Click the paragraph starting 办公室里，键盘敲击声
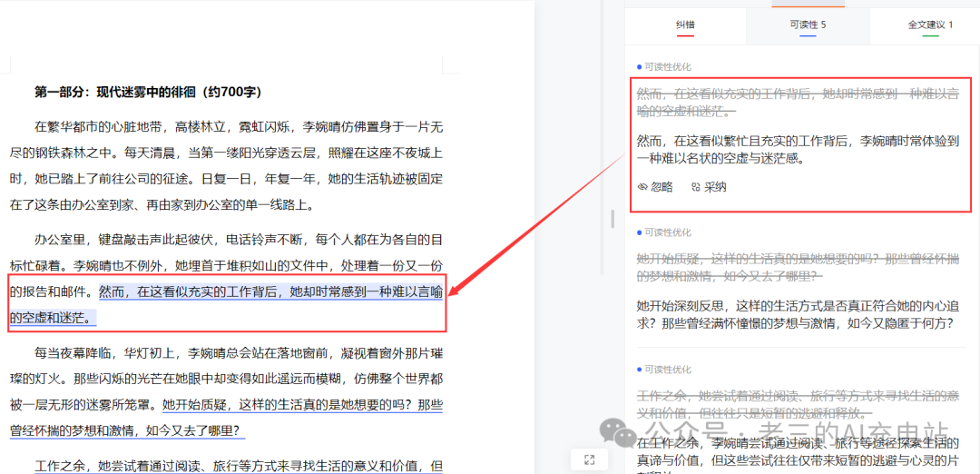The width and height of the screenshot is (980, 474). (226, 278)
